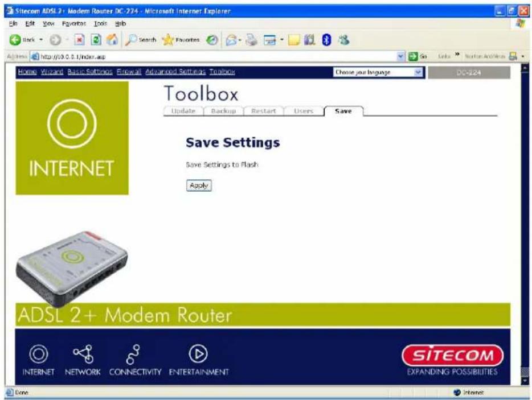The width and height of the screenshot is (532, 400).
Task: Click the Bluetooth toolbar icon
Action: click(326, 40)
